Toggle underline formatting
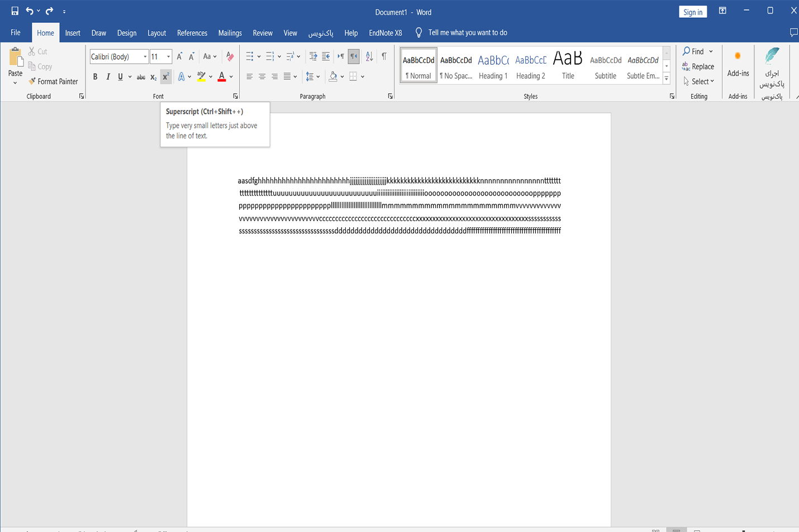 click(120, 76)
